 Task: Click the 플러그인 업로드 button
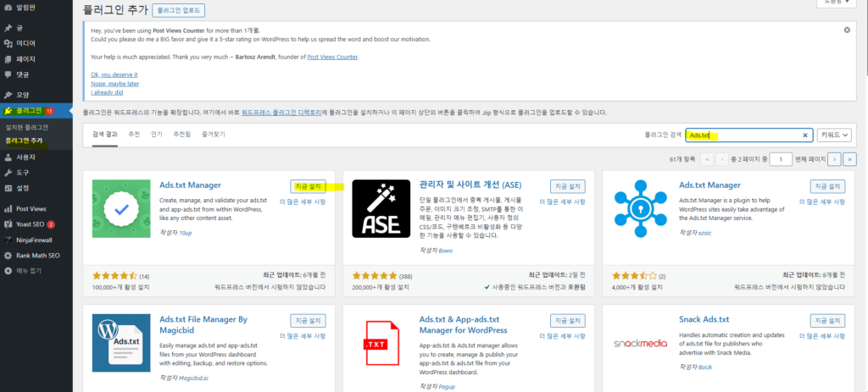coord(178,11)
